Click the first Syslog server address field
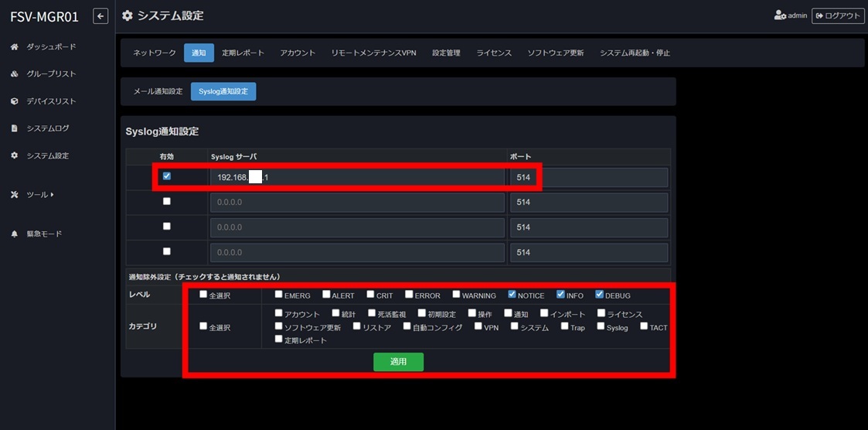The height and width of the screenshot is (430, 868). click(357, 177)
